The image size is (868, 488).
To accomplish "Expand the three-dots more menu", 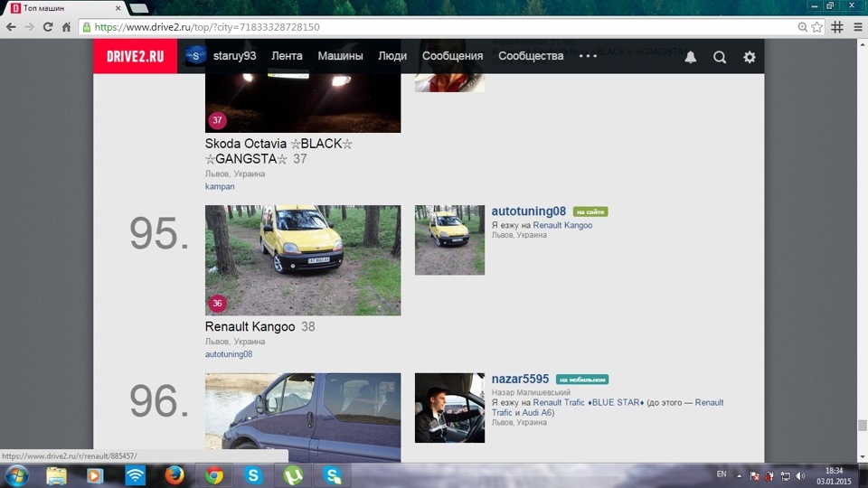I will point(588,56).
